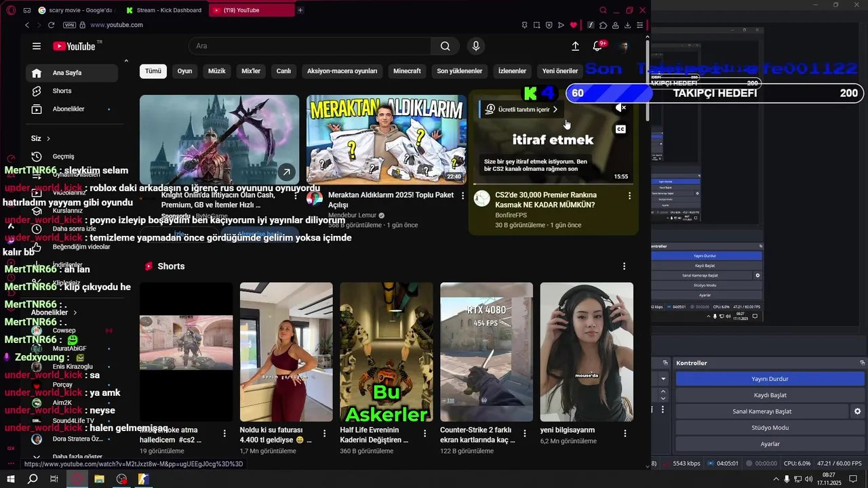Image resolution: width=868 pixels, height=488 pixels.
Task: Open options for Meraktan Aldıklarım 2025 video
Action: [x=463, y=196]
